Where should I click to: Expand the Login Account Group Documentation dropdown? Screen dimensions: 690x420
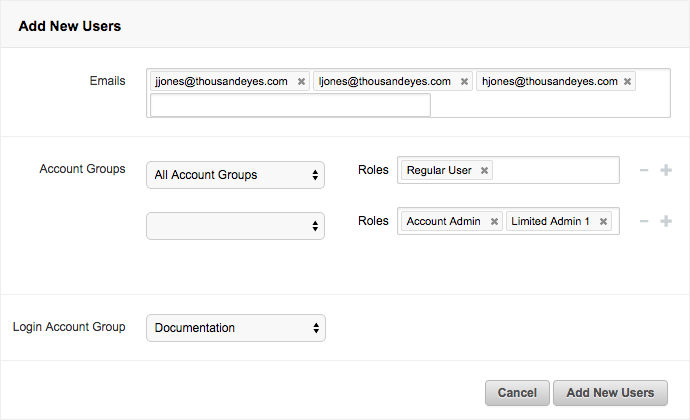[x=235, y=328]
